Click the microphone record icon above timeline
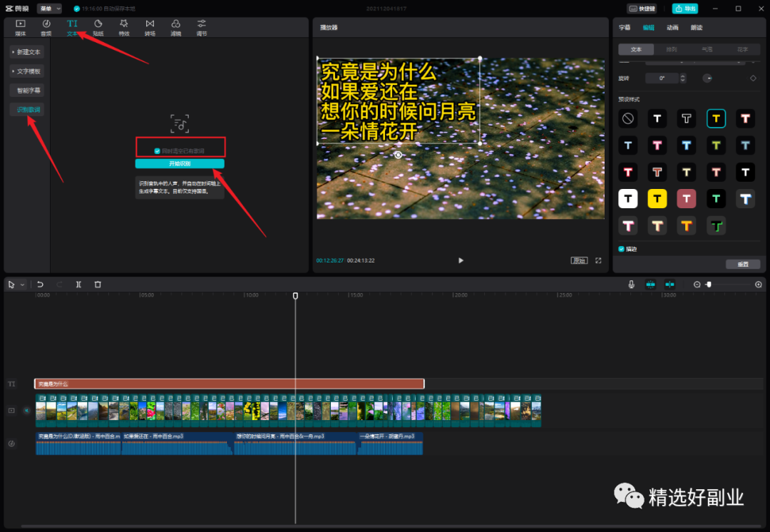The height and width of the screenshot is (532, 770). [x=631, y=285]
